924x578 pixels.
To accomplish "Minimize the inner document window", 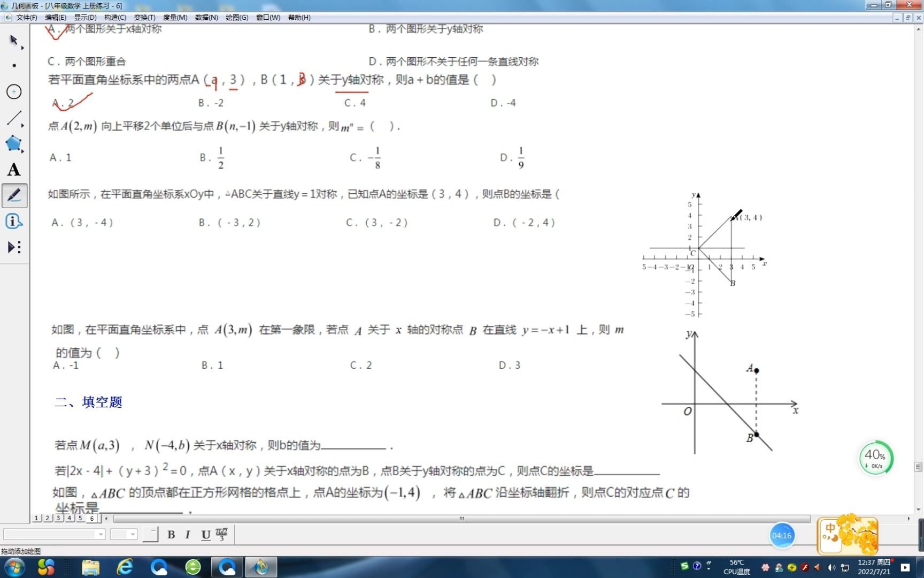I will 897,18.
